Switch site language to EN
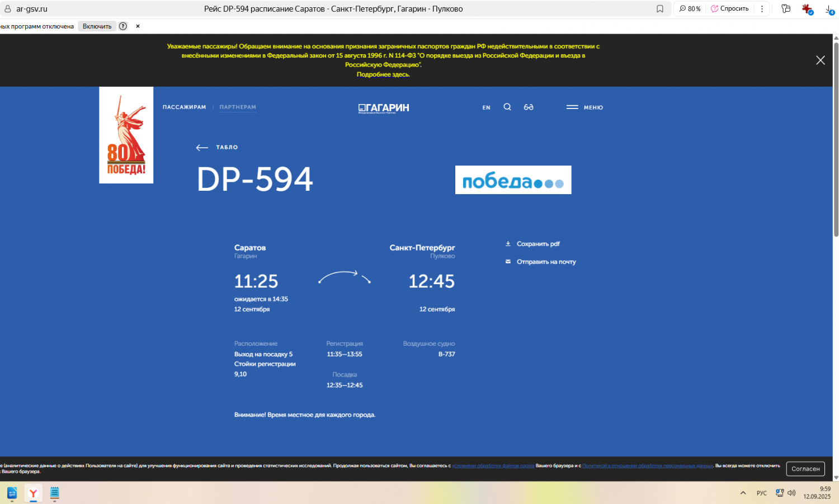Screen dimensions: 839x504 click(x=487, y=107)
